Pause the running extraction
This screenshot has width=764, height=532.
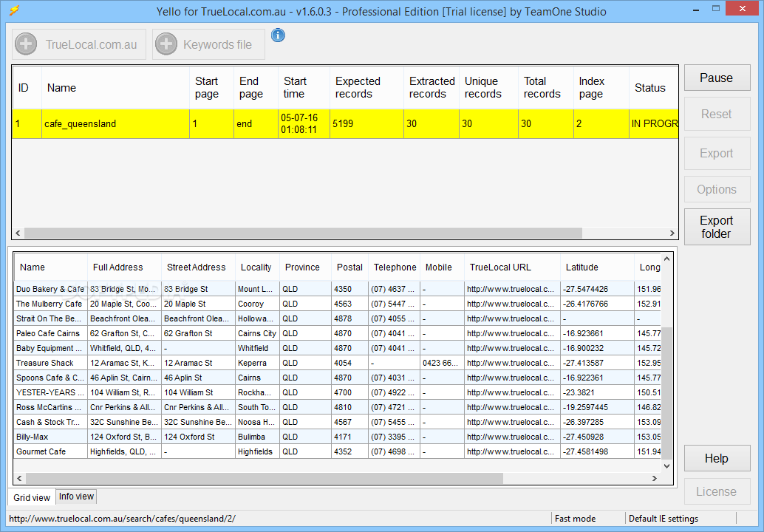[717, 78]
